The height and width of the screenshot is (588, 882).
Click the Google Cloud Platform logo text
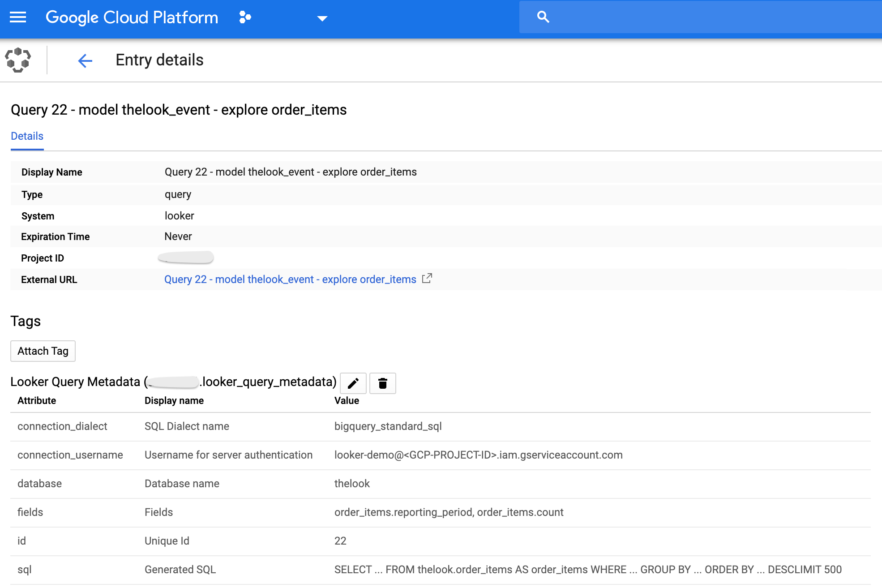click(x=132, y=17)
